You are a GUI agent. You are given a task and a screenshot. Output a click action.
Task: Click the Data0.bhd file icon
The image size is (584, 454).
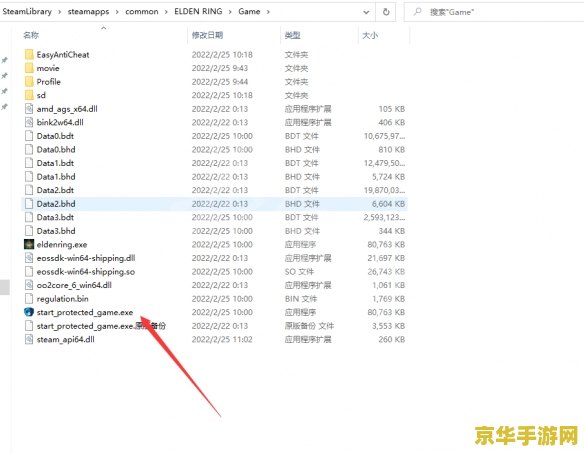point(29,149)
